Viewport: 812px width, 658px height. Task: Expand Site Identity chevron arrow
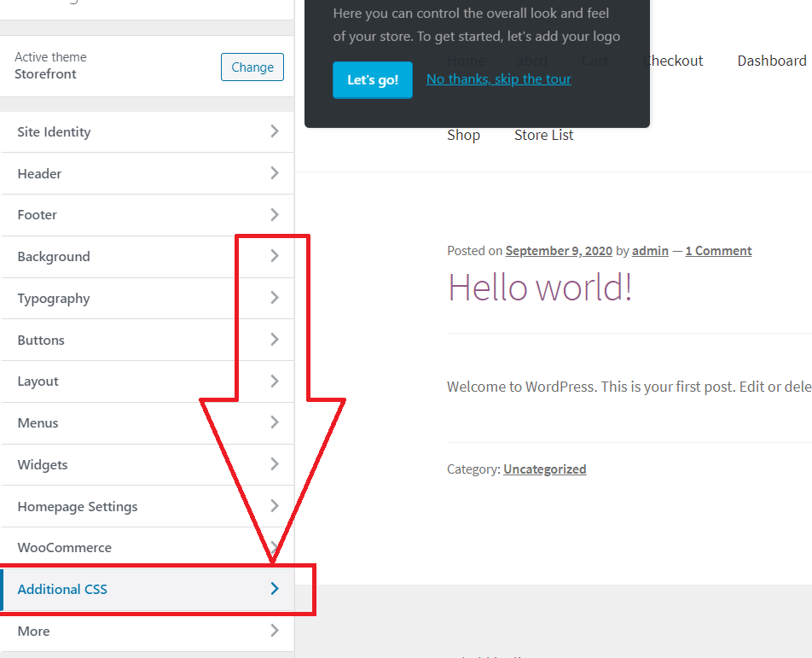[x=275, y=131]
